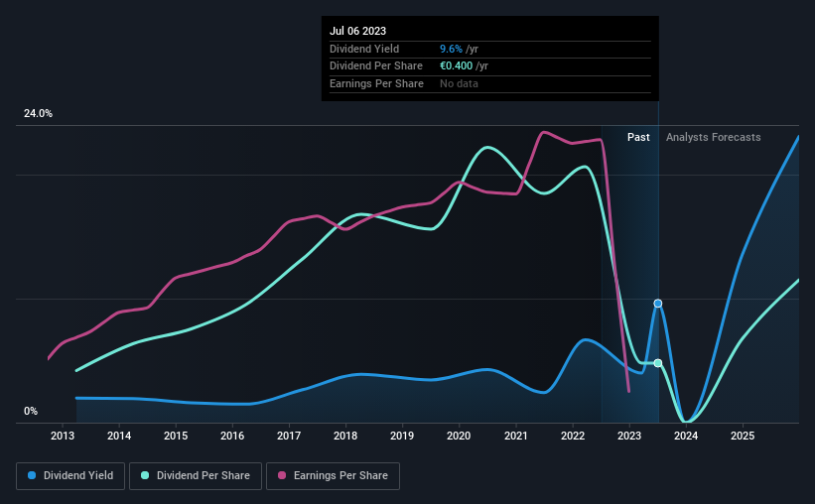
Task: Click the 2024 x-axis year label
Action: tap(686, 436)
